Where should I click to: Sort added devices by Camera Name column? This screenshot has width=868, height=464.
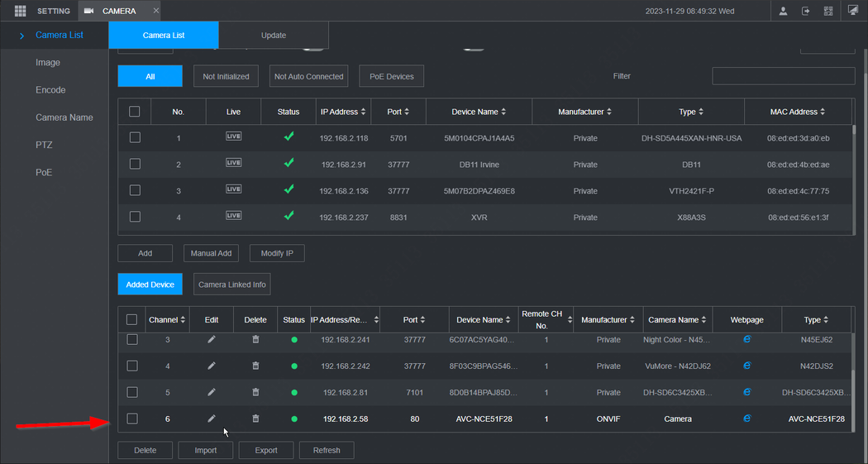(x=678, y=319)
